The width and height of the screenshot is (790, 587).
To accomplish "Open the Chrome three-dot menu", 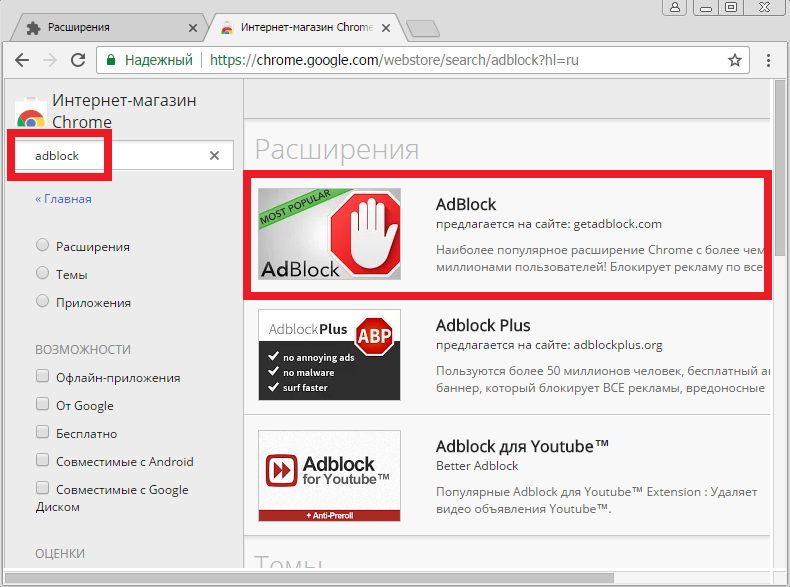I will (x=768, y=60).
